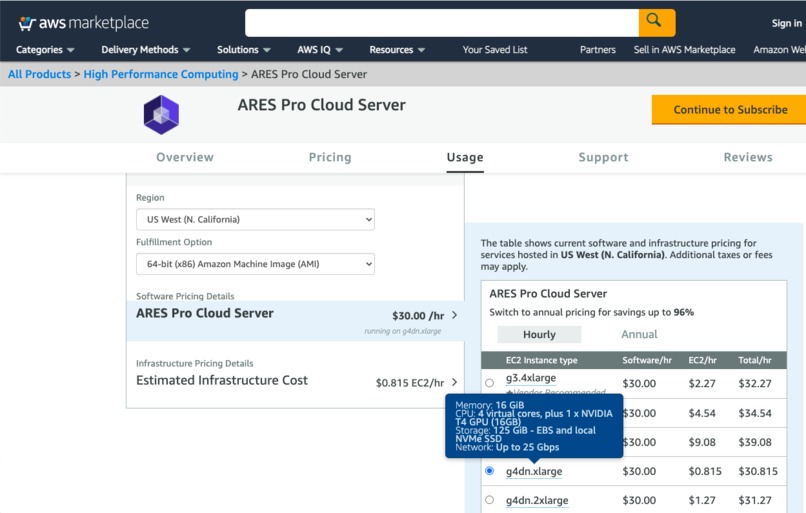The height and width of the screenshot is (513, 806).
Task: Go to High Performance Computing breadcrumb
Action: click(x=161, y=74)
